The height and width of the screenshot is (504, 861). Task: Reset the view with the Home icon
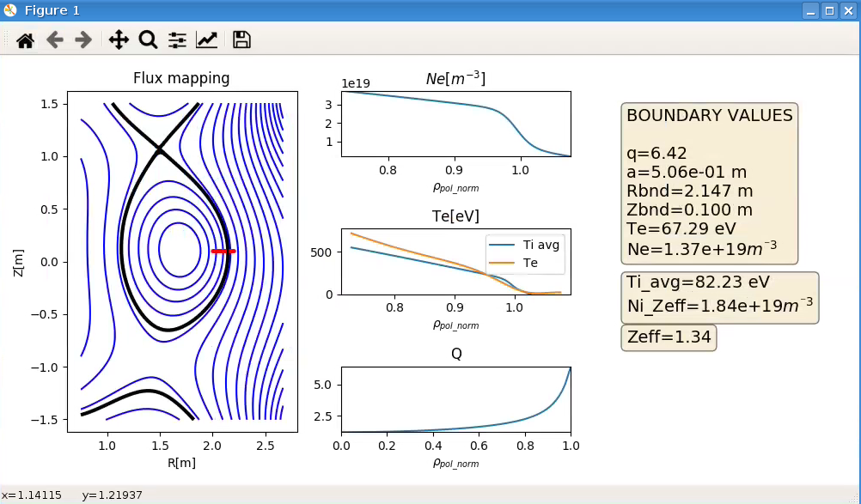click(x=25, y=40)
